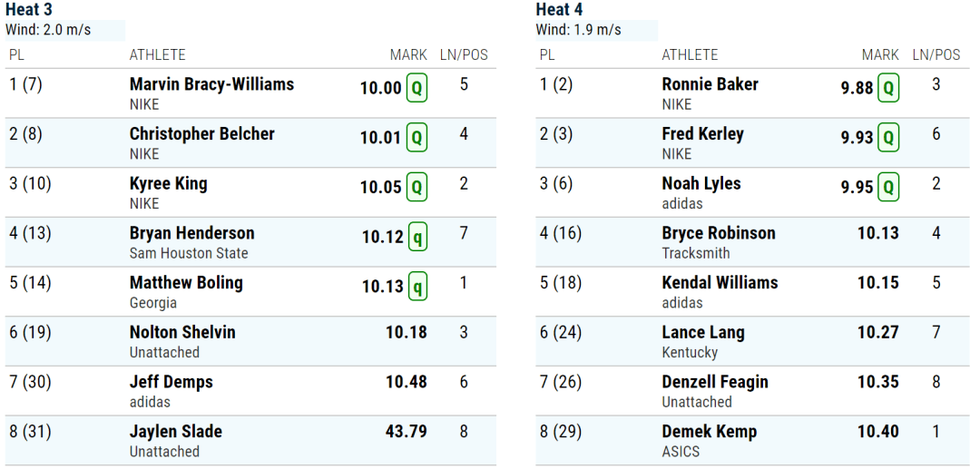Click Jaylen Slade's 43.79 mark
Viewport: 980px width, 469px height.
407,432
